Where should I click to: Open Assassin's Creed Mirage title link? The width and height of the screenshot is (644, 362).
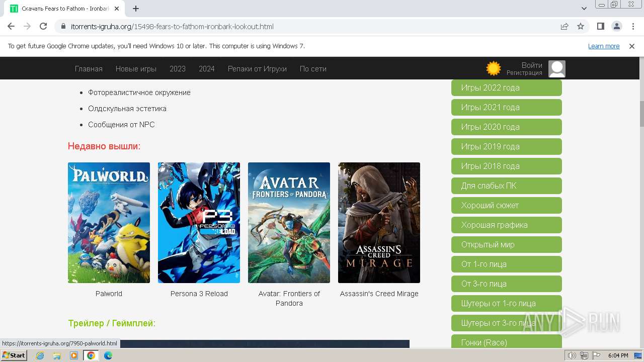click(x=379, y=294)
